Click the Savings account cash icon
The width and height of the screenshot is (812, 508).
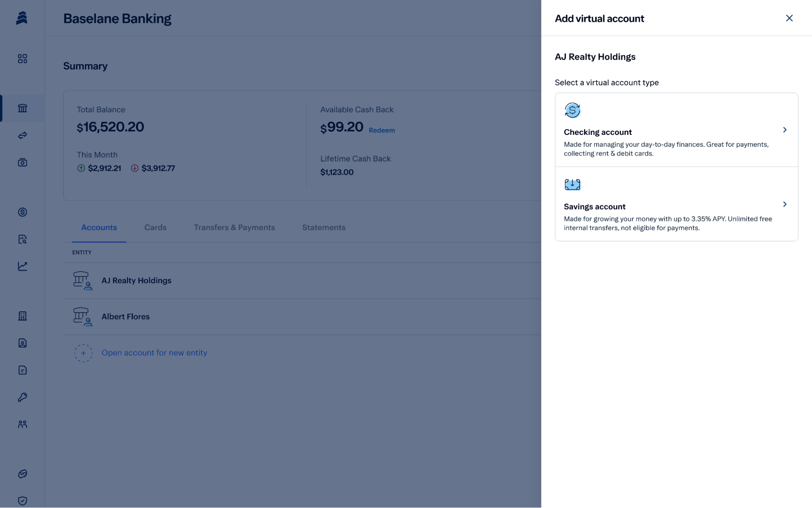coord(572,185)
